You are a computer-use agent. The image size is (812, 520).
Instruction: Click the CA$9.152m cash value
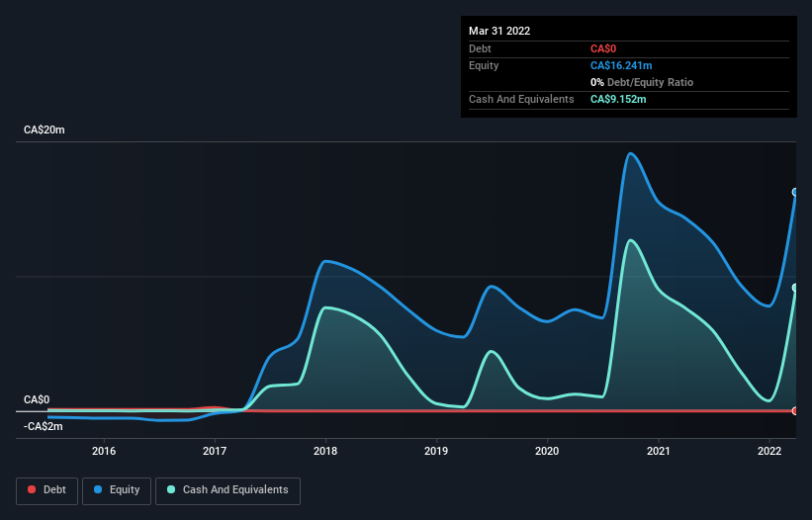pos(618,99)
